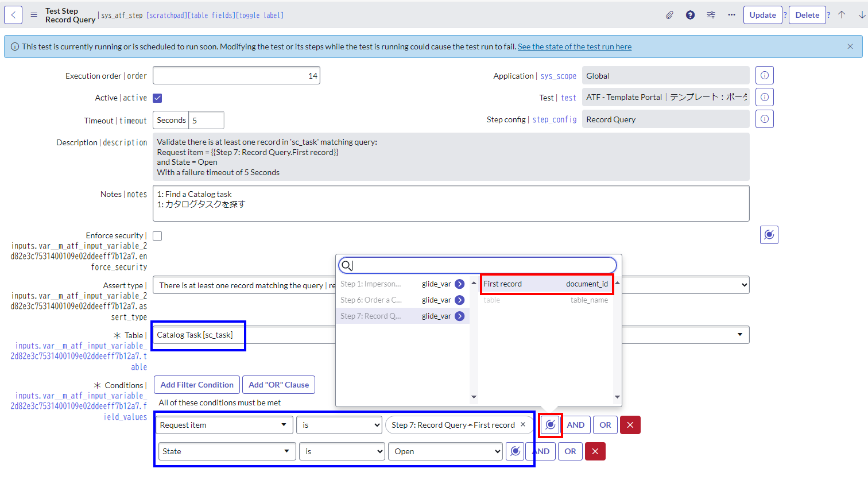Viewport: 868px width, 480px height.
Task: Click the search field in the data pill popup
Action: (x=476, y=265)
